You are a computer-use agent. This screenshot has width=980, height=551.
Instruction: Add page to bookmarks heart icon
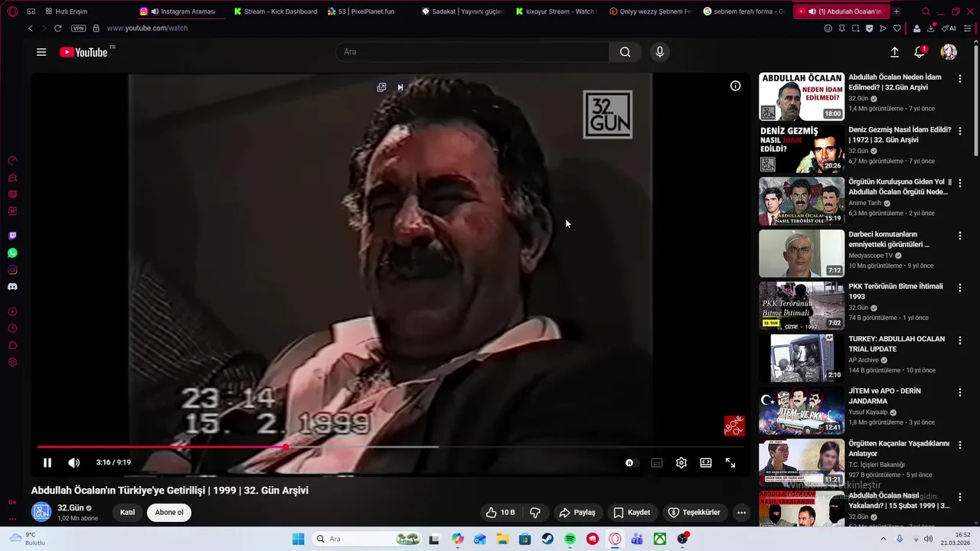(897, 28)
